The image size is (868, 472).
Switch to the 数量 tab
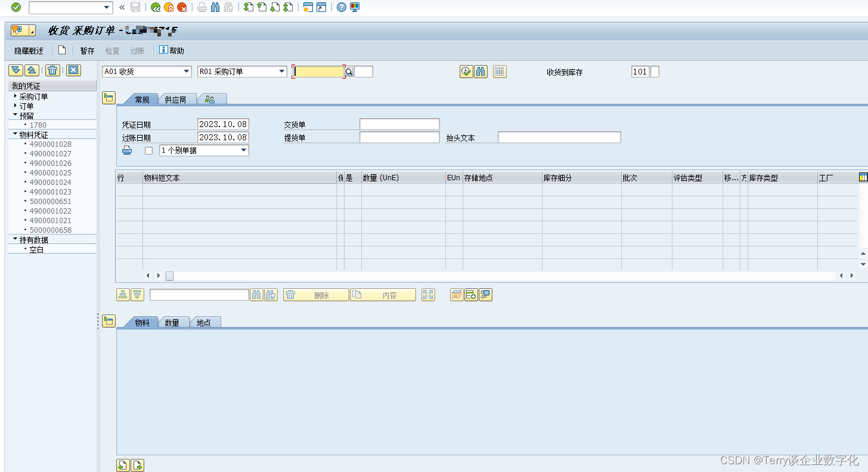[173, 322]
